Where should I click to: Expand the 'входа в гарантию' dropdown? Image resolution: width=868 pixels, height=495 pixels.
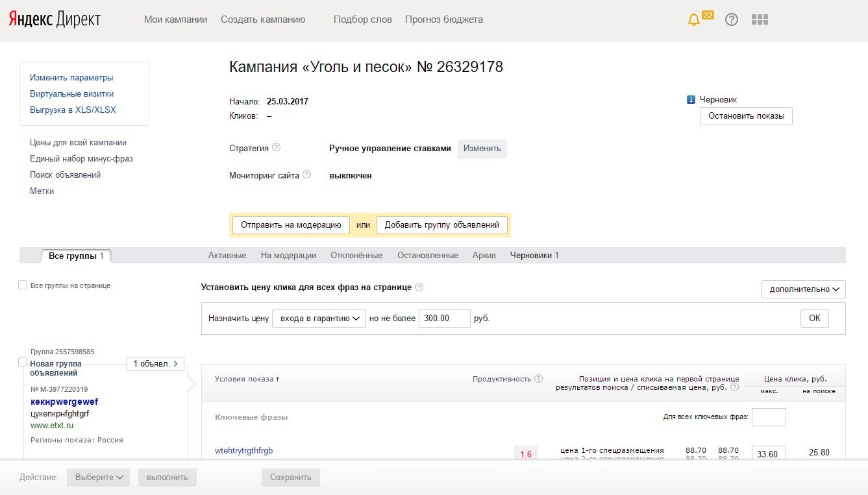pos(319,319)
